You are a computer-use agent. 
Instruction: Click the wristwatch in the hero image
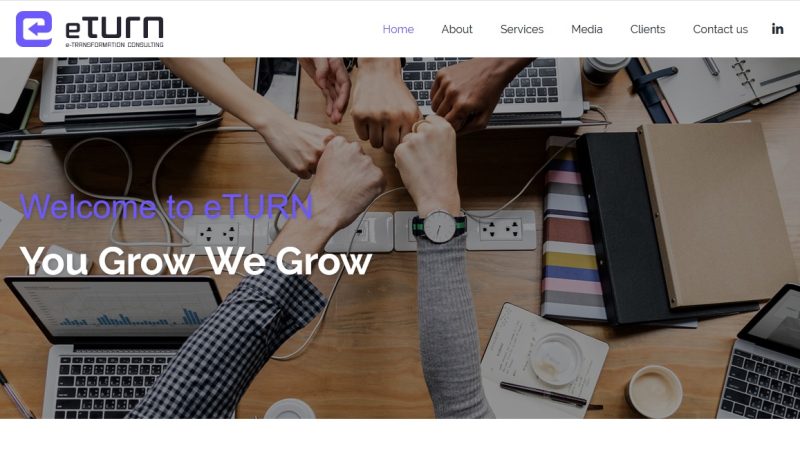pyautogui.click(x=439, y=227)
